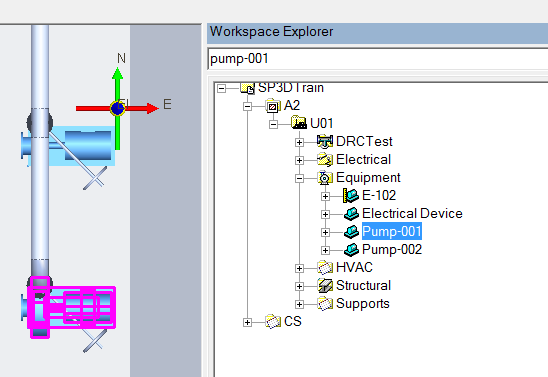Click the magenta highlighted pump in view
Viewport: 548px width, 377px height.
[72, 307]
